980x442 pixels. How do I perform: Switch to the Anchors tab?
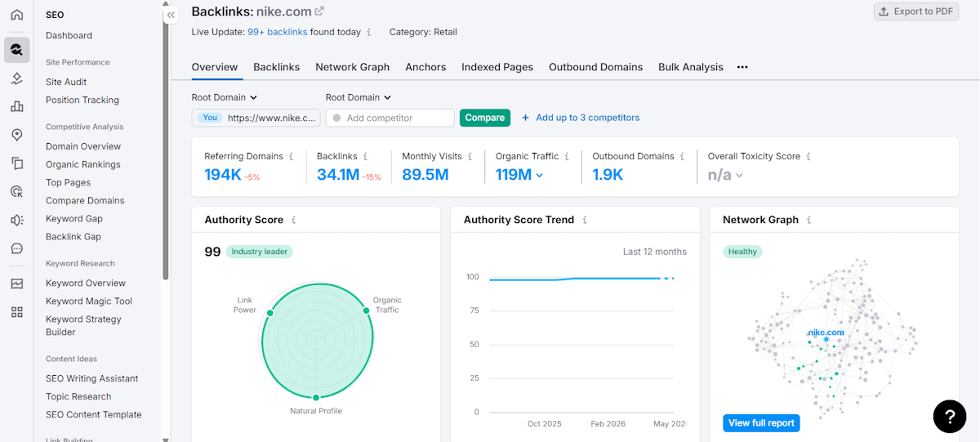pyautogui.click(x=425, y=67)
